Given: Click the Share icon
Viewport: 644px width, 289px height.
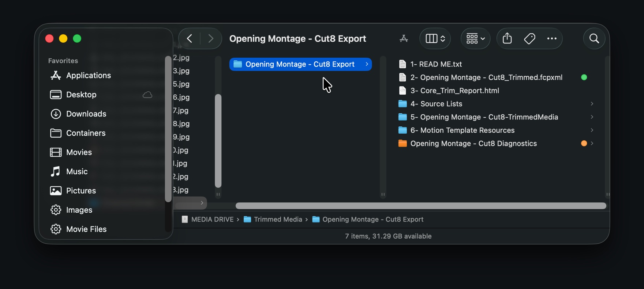Looking at the screenshot, I should [507, 38].
